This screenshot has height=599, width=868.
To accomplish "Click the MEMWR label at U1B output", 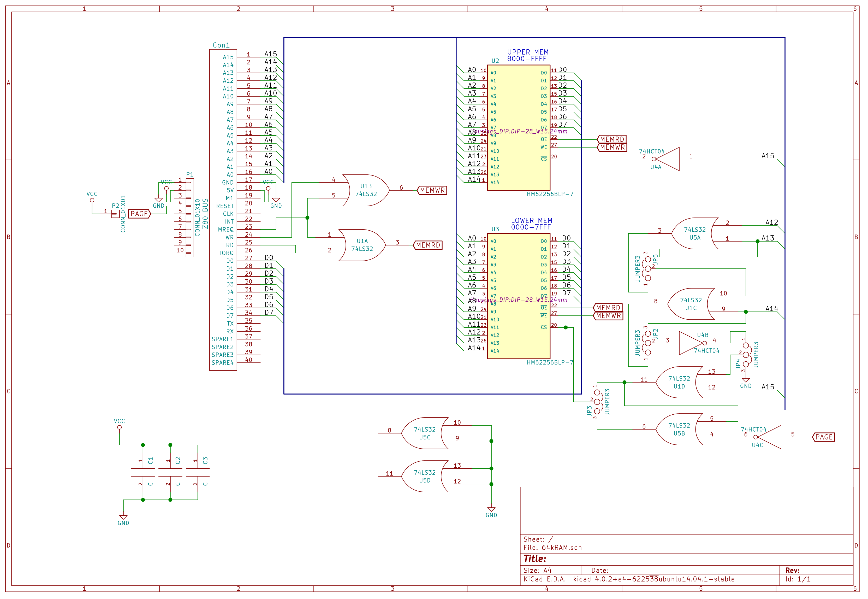I will (432, 190).
